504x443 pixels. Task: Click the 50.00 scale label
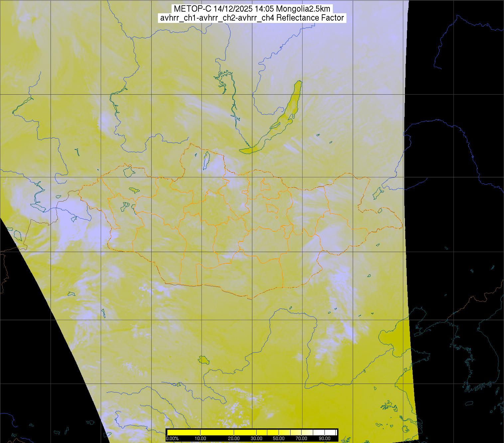(279, 438)
